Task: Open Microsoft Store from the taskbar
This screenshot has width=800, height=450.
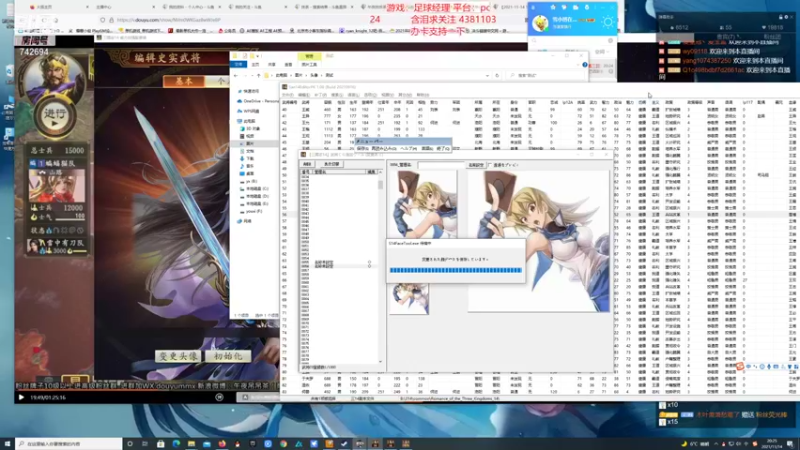Action: [161, 444]
